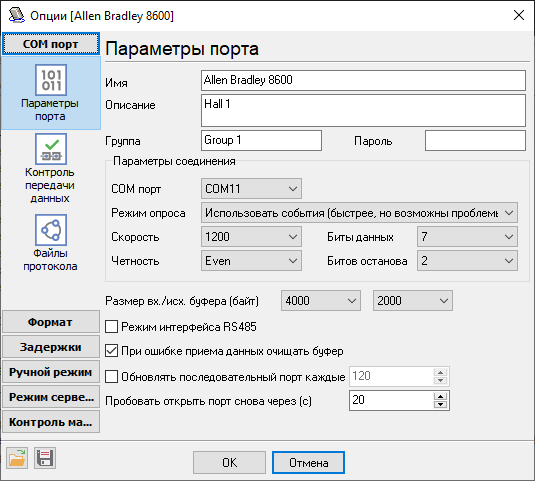The image size is (535, 481).
Task: Switch to the Задержки tab
Action: click(x=51, y=347)
